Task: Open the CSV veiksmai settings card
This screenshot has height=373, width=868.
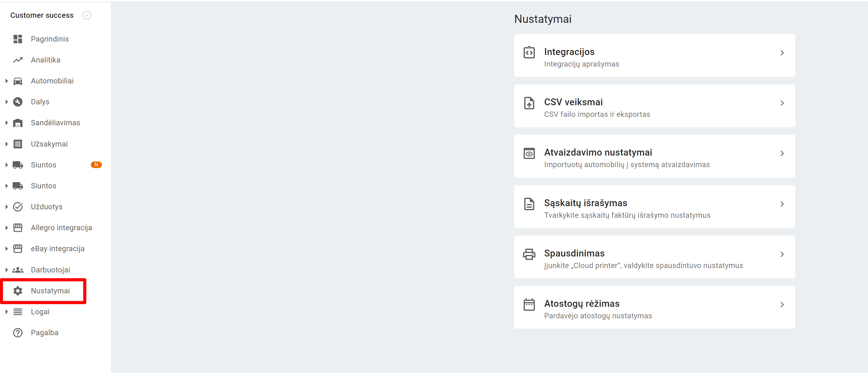Action: pyautogui.click(x=654, y=106)
